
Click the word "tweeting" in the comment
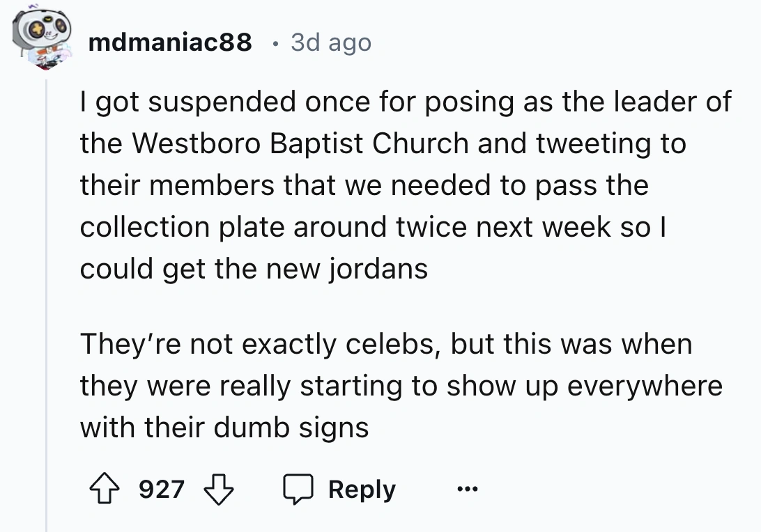click(x=595, y=143)
